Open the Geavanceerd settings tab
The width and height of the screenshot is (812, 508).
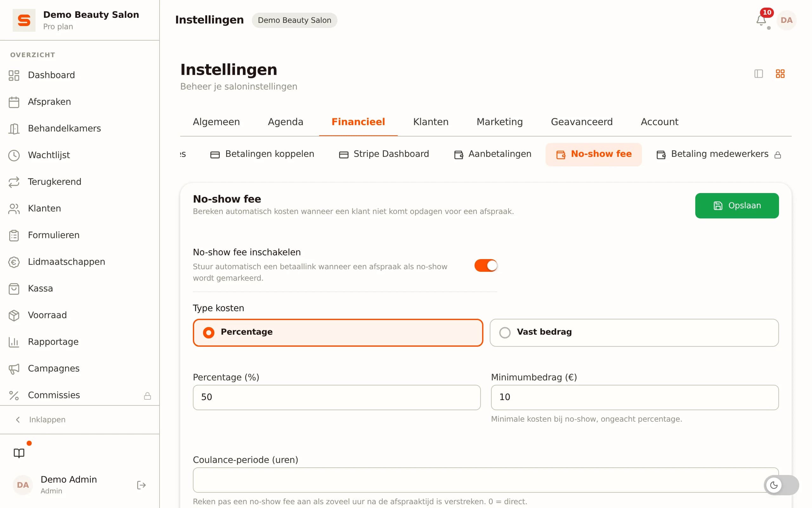click(581, 122)
